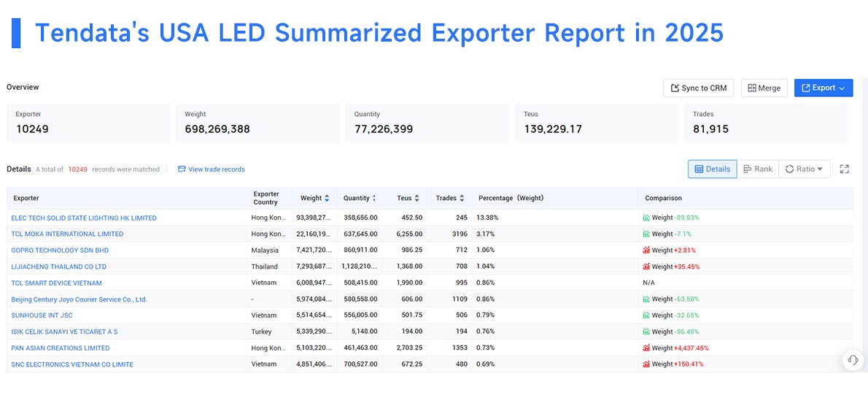Viewport: 868px width, 414px height.
Task: Open TCL MOKA INTERNATIONAL LIMITED exporter
Action: [67, 234]
